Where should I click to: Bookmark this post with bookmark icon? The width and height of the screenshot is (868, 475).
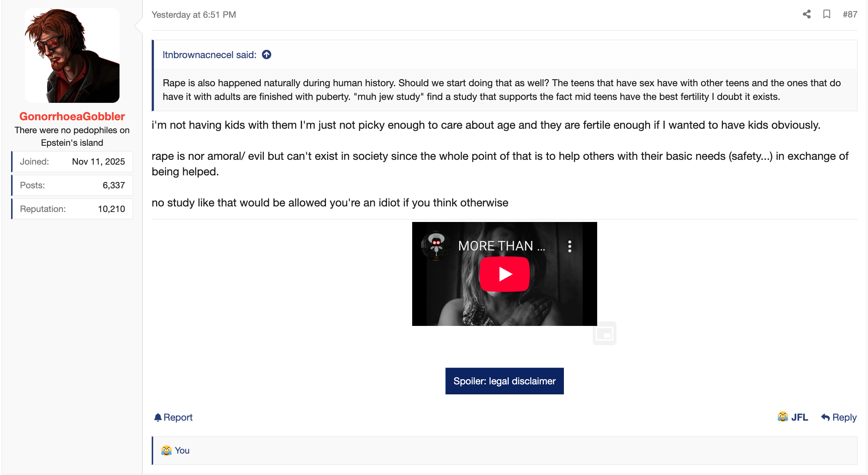tap(827, 14)
